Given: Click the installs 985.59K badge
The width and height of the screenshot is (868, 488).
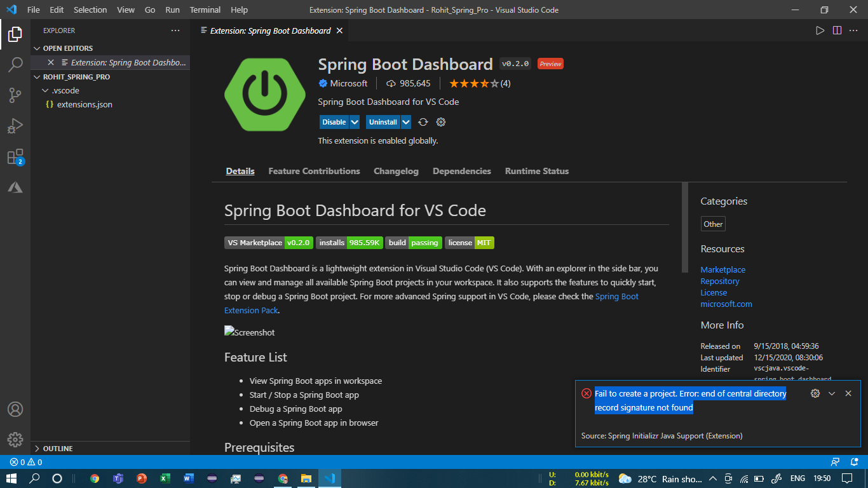Looking at the screenshot, I should 349,243.
